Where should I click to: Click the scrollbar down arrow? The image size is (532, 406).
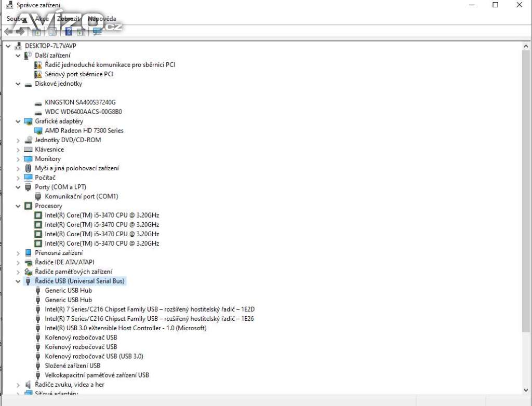coord(526,390)
